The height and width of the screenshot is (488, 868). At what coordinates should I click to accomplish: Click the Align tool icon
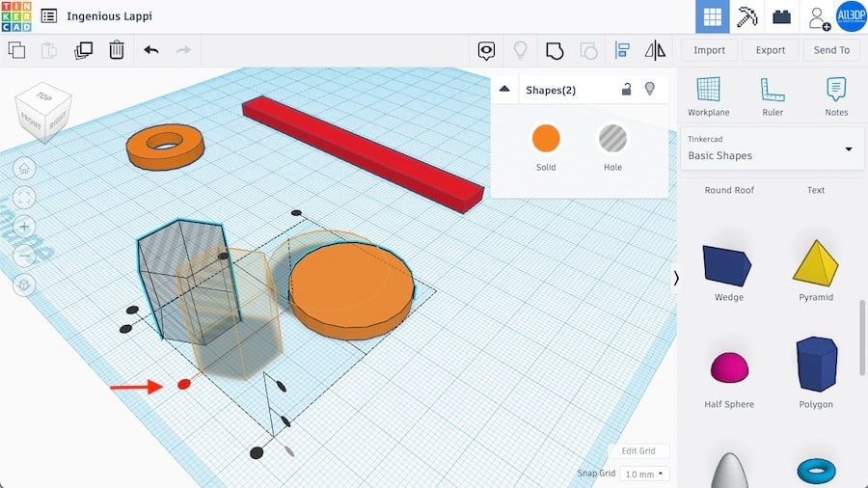622,50
